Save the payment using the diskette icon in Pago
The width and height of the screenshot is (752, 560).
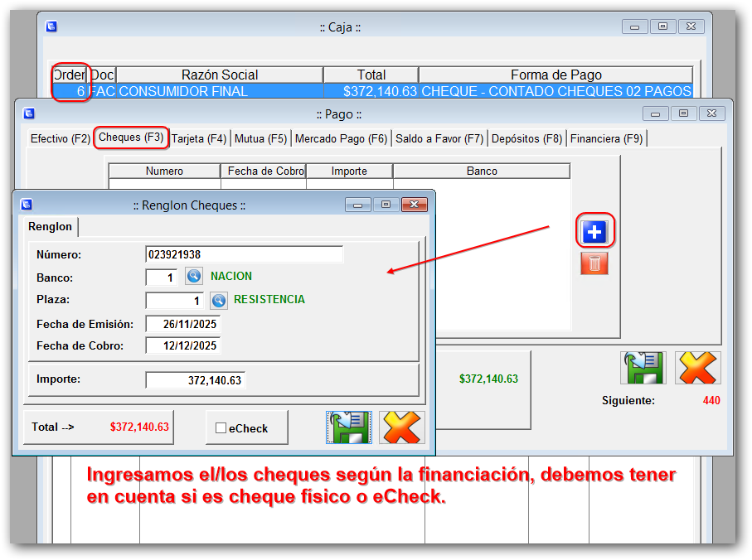click(643, 368)
